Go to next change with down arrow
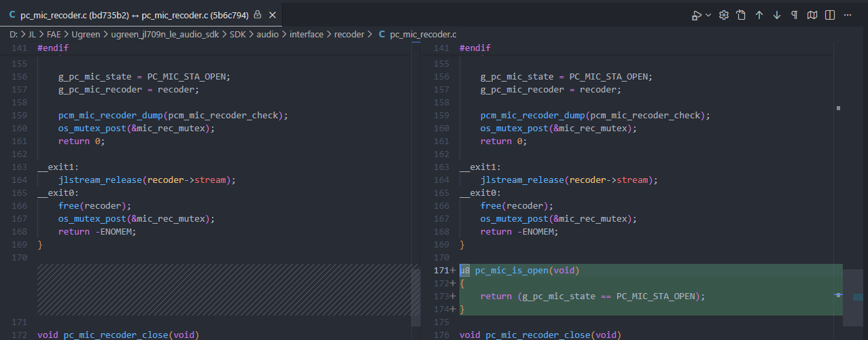 777,15
